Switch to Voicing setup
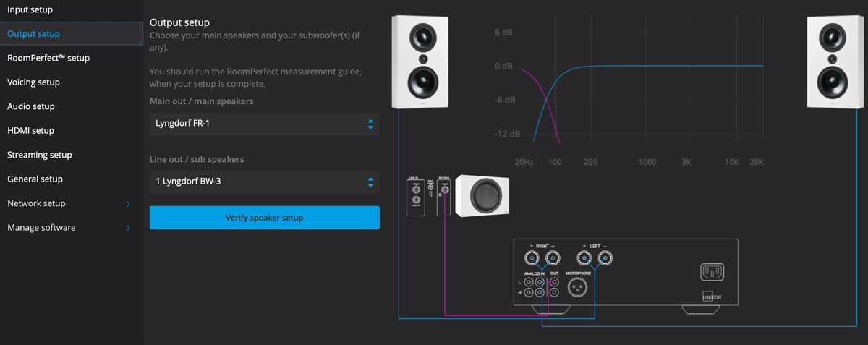The width and height of the screenshot is (868, 345). [x=33, y=82]
